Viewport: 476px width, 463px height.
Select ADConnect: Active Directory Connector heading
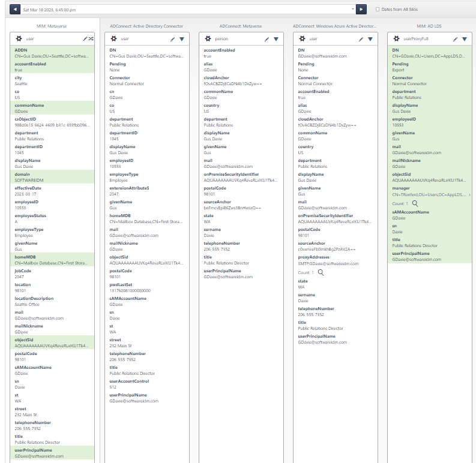tap(146, 26)
